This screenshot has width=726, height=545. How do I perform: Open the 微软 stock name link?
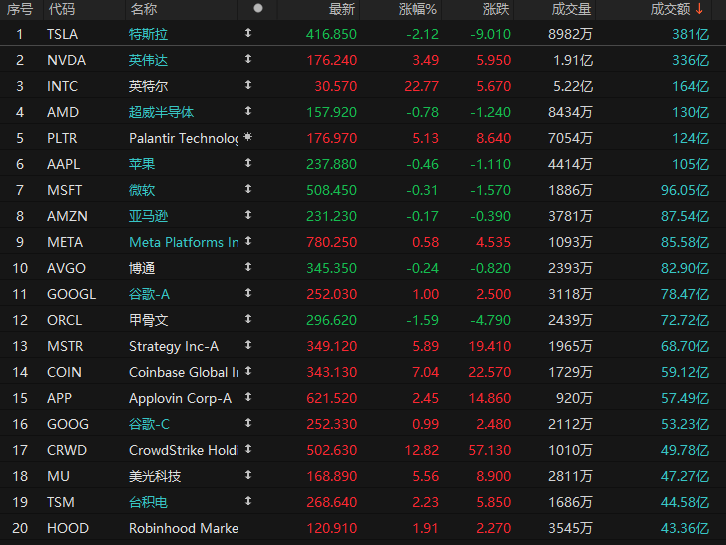tap(142, 190)
